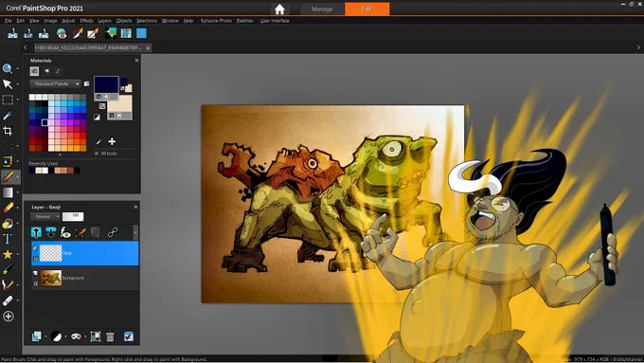Image resolution: width=644 pixels, height=363 pixels.
Task: Select the Zoom magnifier tool
Action: [8, 68]
